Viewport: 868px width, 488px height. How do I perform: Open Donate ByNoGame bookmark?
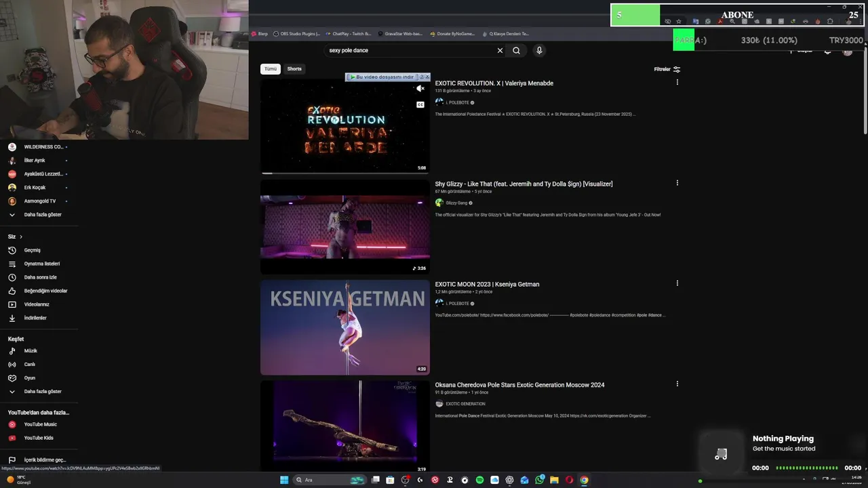[x=452, y=34]
